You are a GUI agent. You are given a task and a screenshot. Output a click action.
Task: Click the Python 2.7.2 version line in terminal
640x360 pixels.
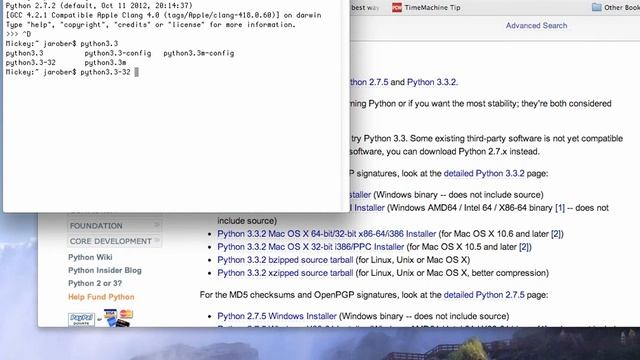[x=99, y=6]
